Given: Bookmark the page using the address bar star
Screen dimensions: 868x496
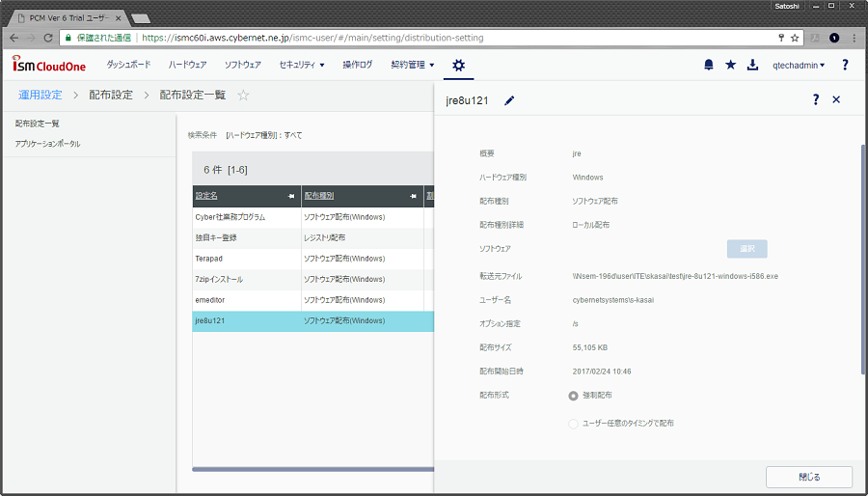Looking at the screenshot, I should tap(795, 39).
